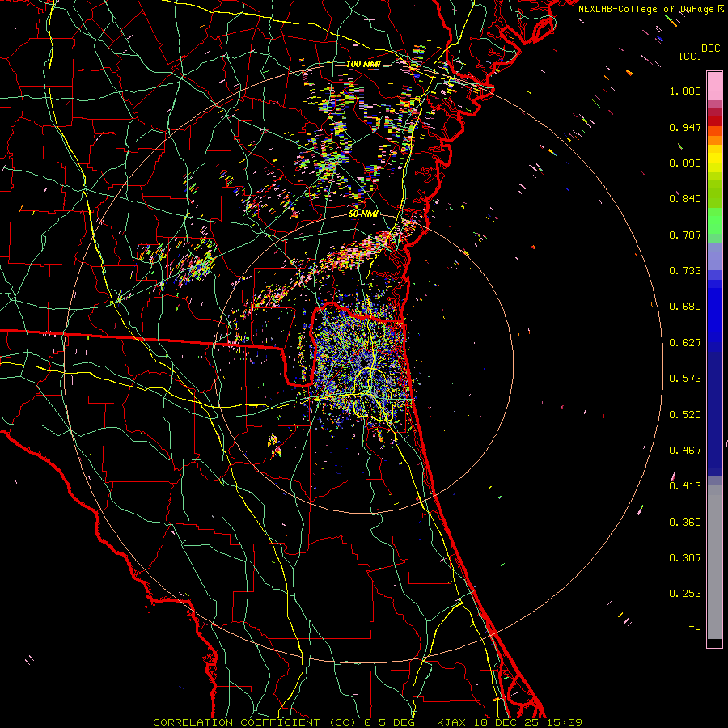Select the 0.253 legend value
The image size is (728, 728).
pos(685,594)
